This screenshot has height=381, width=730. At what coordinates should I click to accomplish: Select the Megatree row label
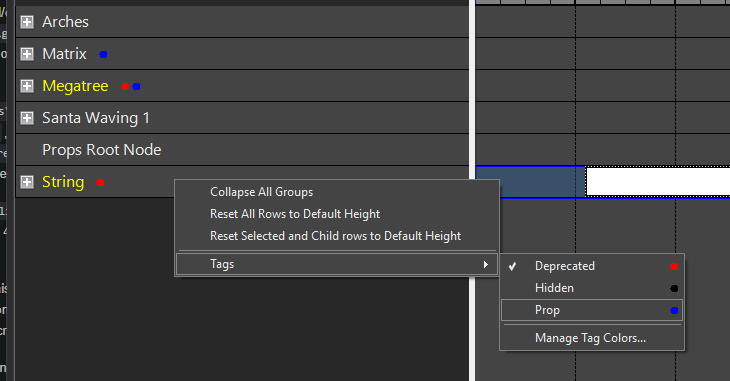point(75,86)
